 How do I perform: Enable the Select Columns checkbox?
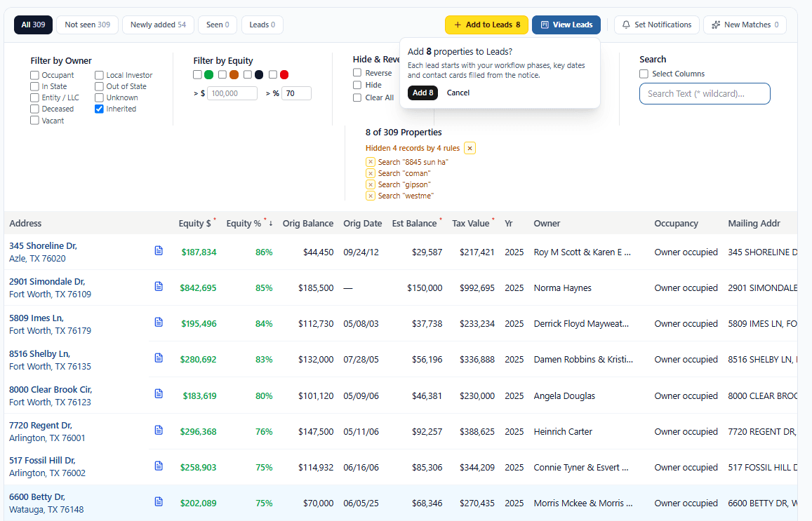(644, 74)
